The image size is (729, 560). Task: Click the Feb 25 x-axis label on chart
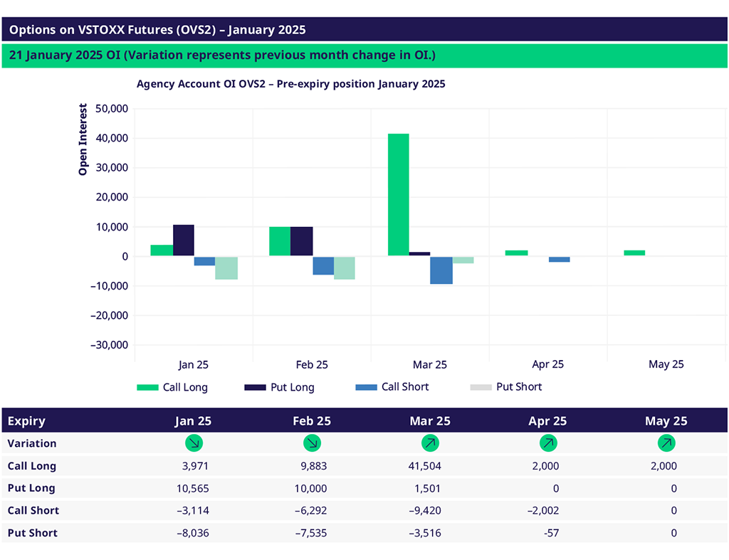coord(312,364)
